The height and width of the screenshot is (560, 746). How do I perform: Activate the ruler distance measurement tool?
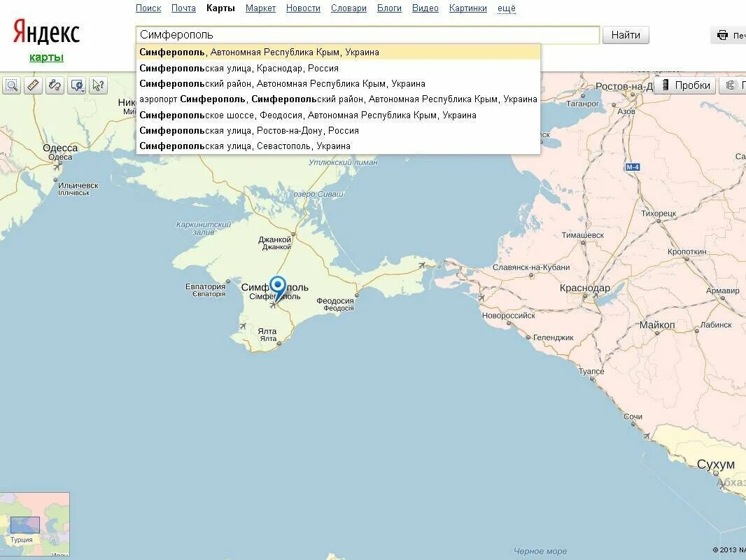[33, 85]
